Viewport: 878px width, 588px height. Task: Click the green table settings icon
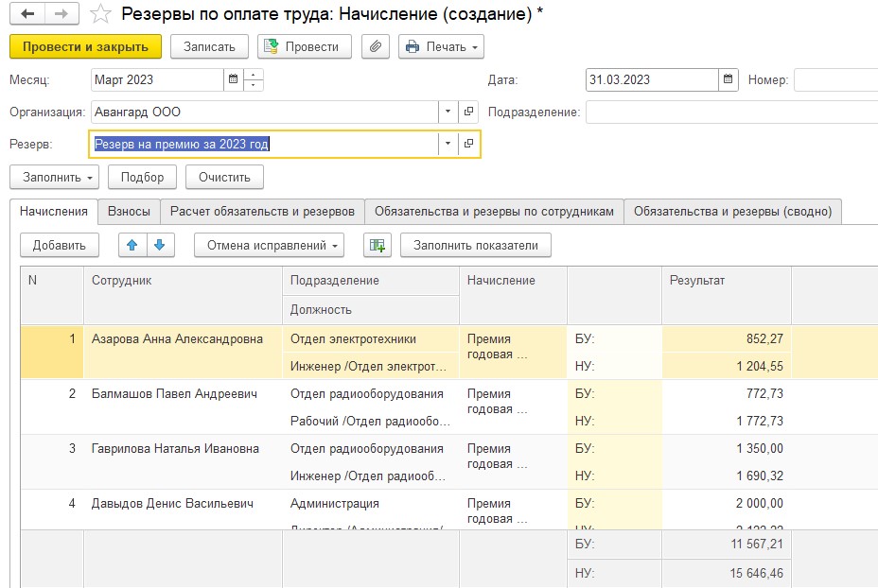[x=378, y=245]
